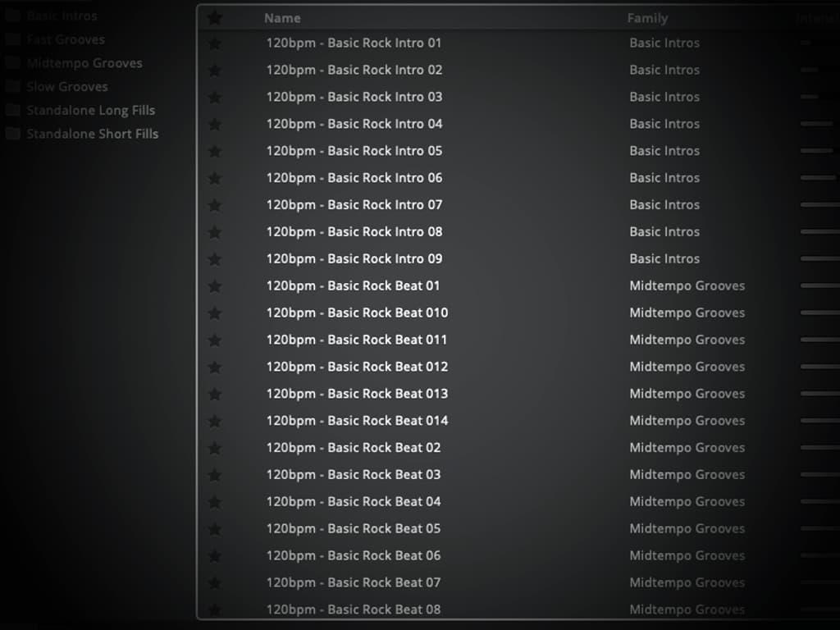Select the Midtempo Grooves folder icon
The image size is (840, 630).
(x=13, y=63)
